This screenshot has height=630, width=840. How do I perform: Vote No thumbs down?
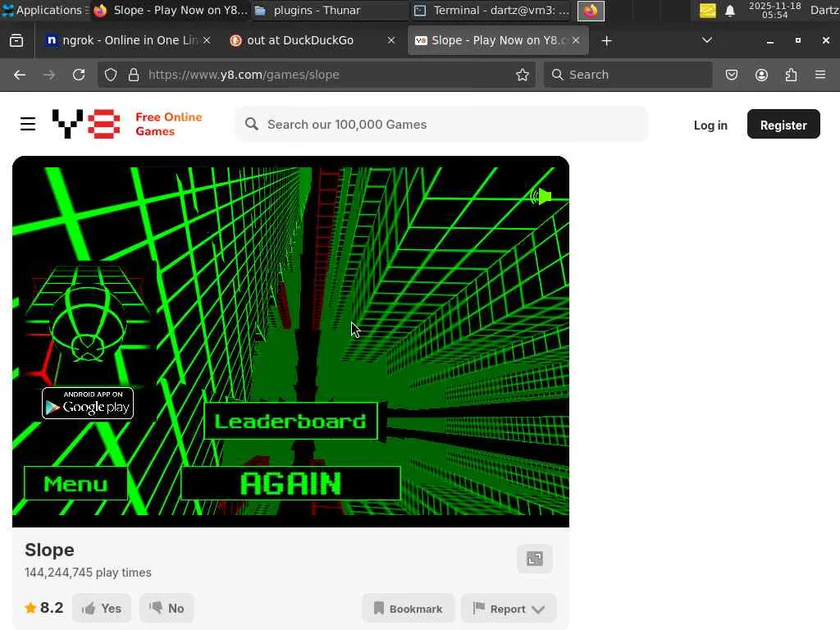[167, 608]
